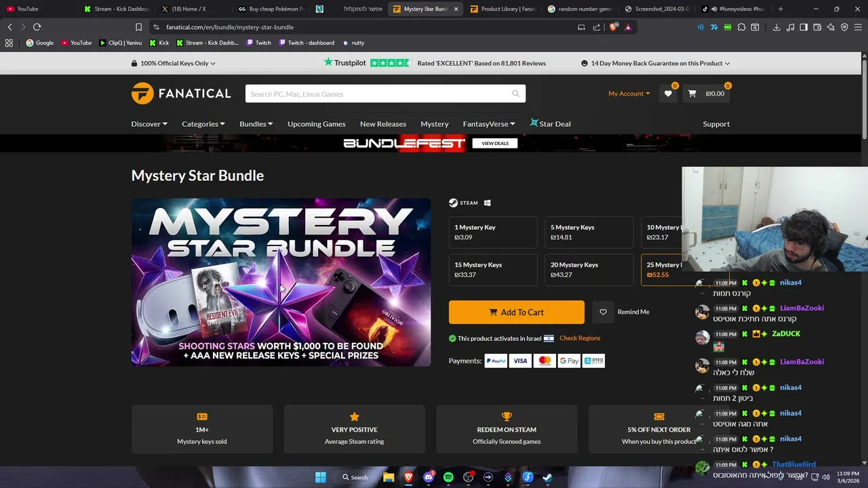868x488 pixels.
Task: Open the browser hamburger menu
Action: 858,27
